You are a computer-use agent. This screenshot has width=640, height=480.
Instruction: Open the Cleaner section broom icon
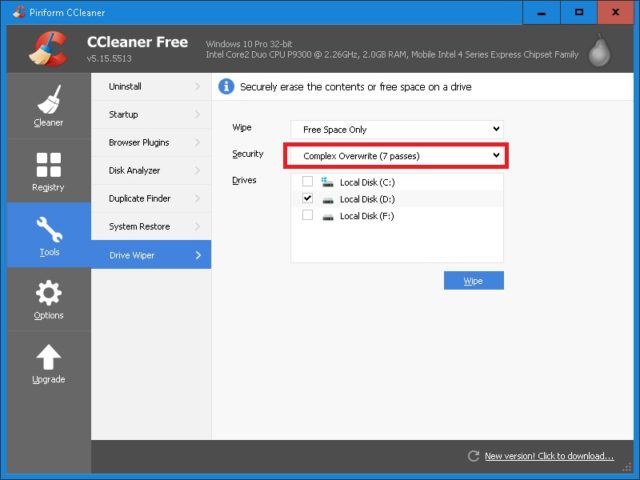click(x=49, y=99)
